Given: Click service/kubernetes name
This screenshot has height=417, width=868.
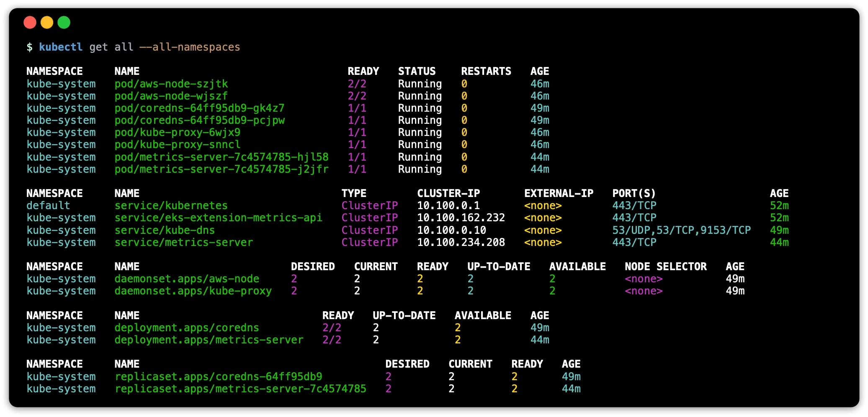Looking at the screenshot, I should tap(171, 205).
